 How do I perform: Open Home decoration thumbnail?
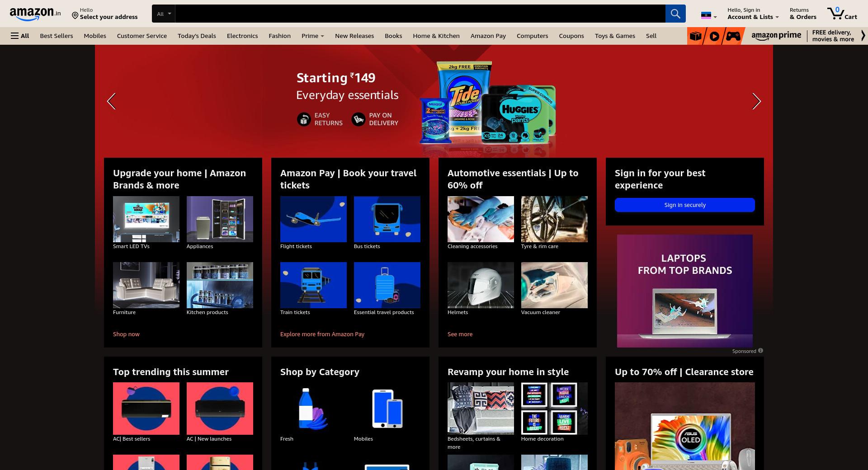pos(554,409)
